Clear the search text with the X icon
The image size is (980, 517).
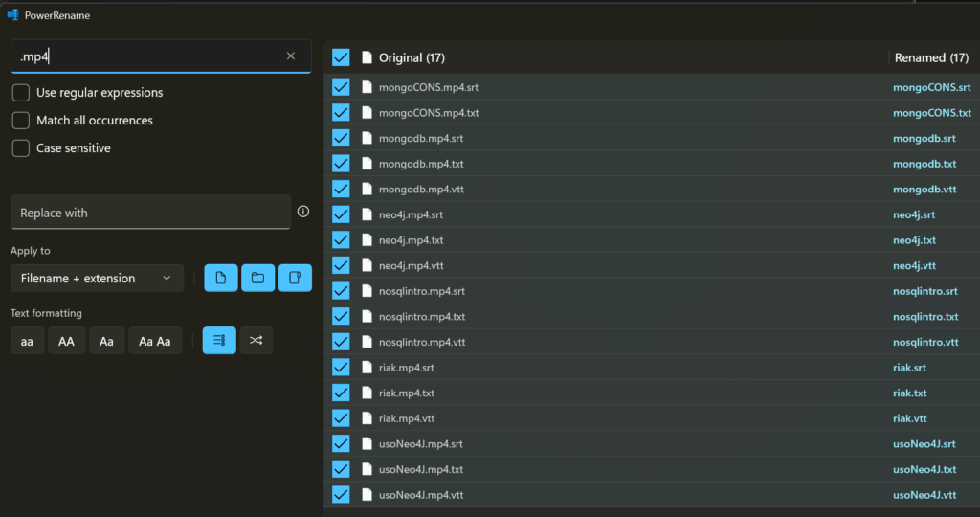coord(291,56)
